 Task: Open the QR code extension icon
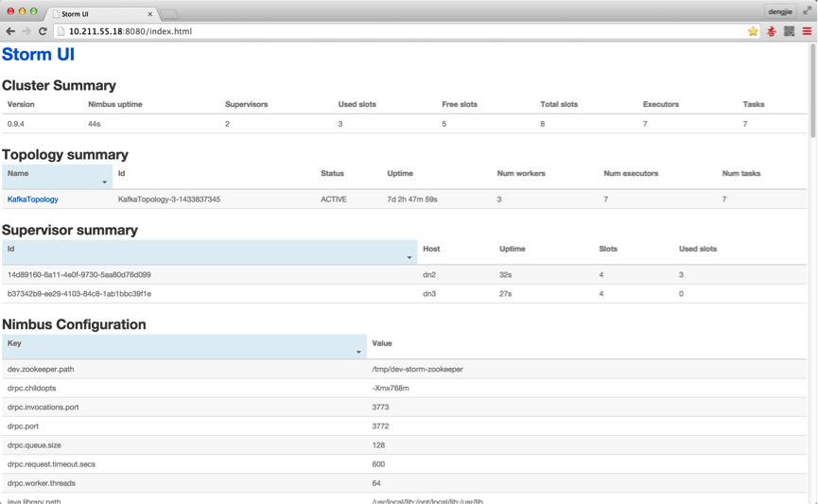[x=790, y=31]
